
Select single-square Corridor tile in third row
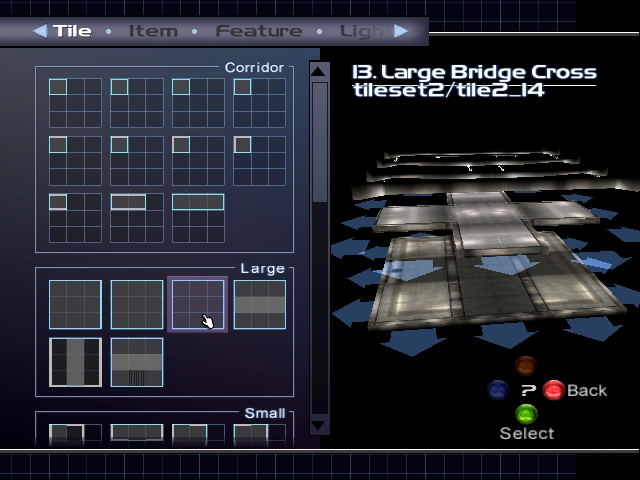point(75,218)
